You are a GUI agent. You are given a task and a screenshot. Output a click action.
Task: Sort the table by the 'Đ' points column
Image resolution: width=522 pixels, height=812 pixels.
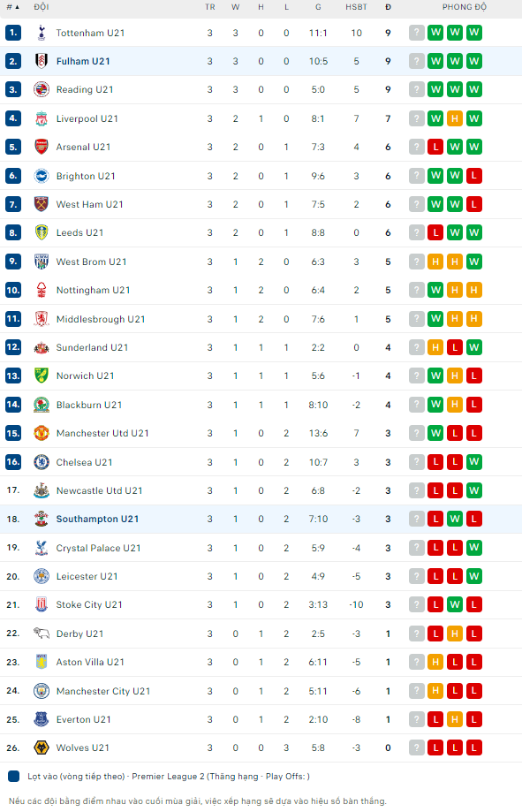coord(387,7)
